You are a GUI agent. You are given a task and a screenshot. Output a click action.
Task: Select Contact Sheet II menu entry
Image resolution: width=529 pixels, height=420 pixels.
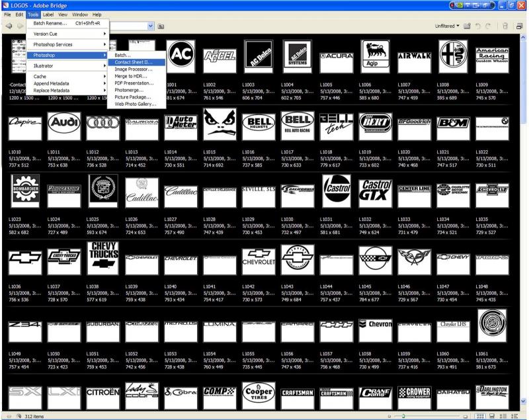(136, 62)
